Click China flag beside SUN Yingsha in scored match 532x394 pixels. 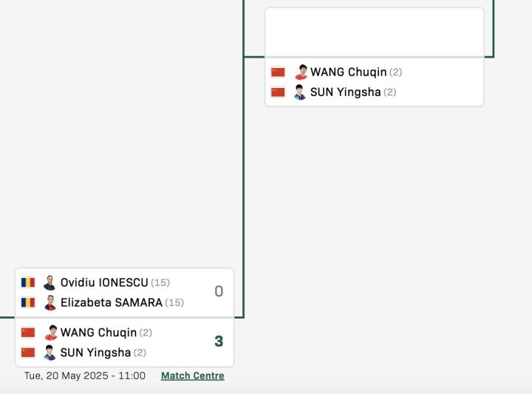click(x=28, y=353)
